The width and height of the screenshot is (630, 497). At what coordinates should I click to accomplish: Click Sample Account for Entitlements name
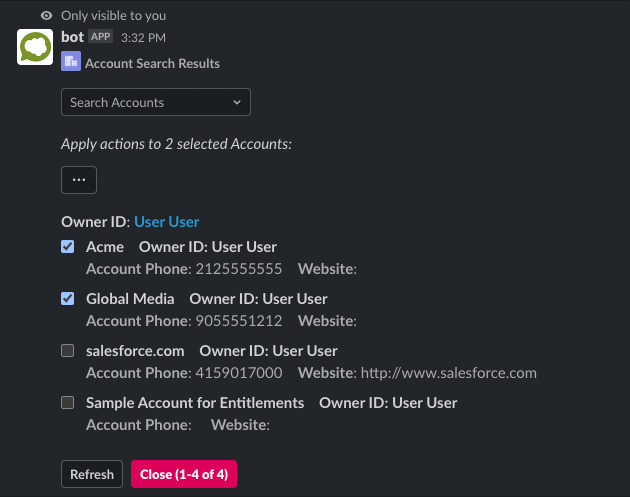click(195, 403)
